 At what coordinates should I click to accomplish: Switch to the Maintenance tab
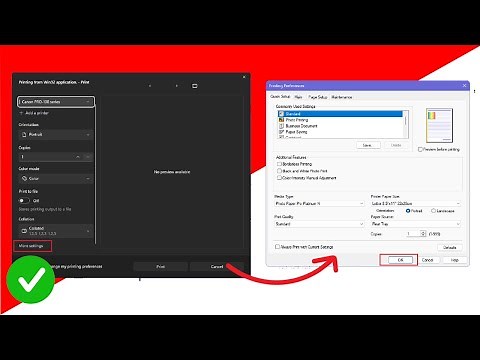(342, 97)
